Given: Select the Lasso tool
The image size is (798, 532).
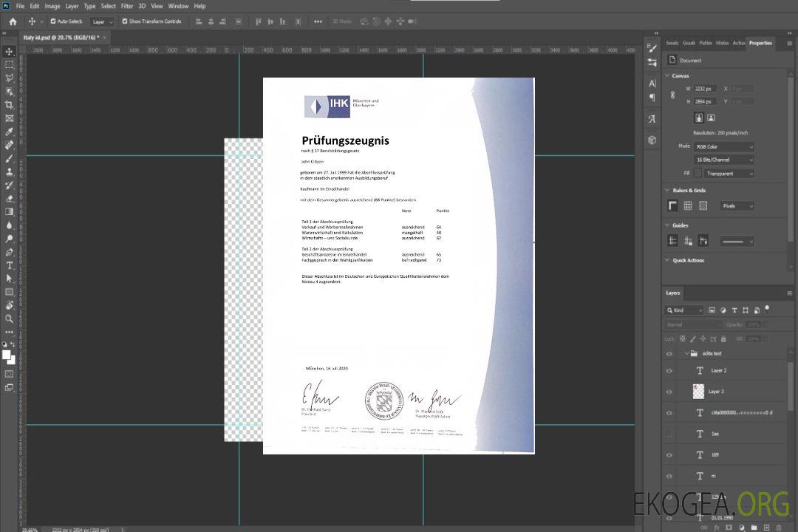Looking at the screenshot, I should [x=9, y=78].
